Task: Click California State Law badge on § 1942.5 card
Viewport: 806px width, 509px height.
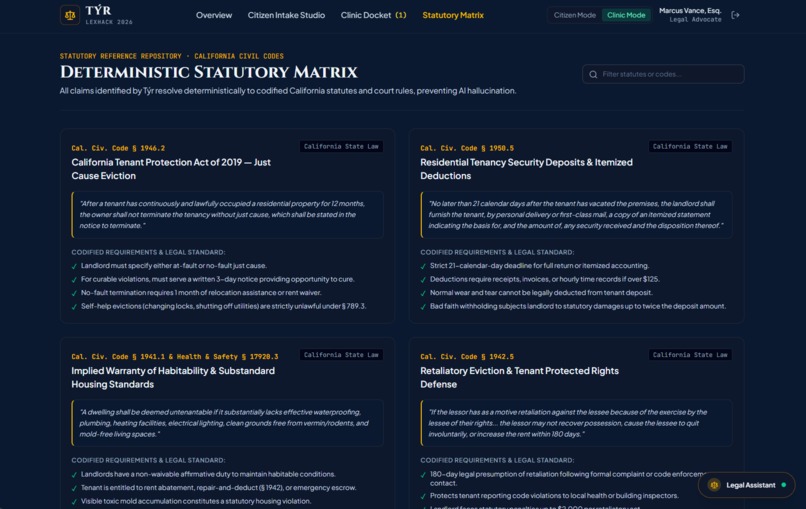Action: pos(690,355)
